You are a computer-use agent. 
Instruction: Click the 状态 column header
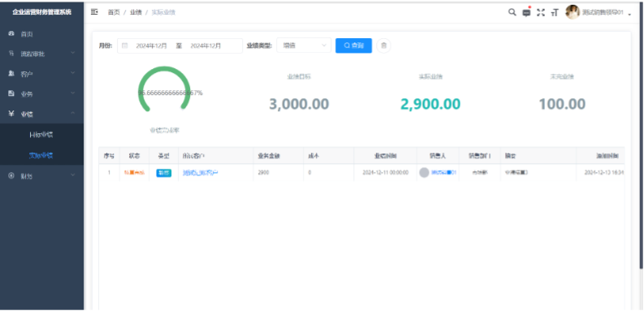(x=134, y=156)
